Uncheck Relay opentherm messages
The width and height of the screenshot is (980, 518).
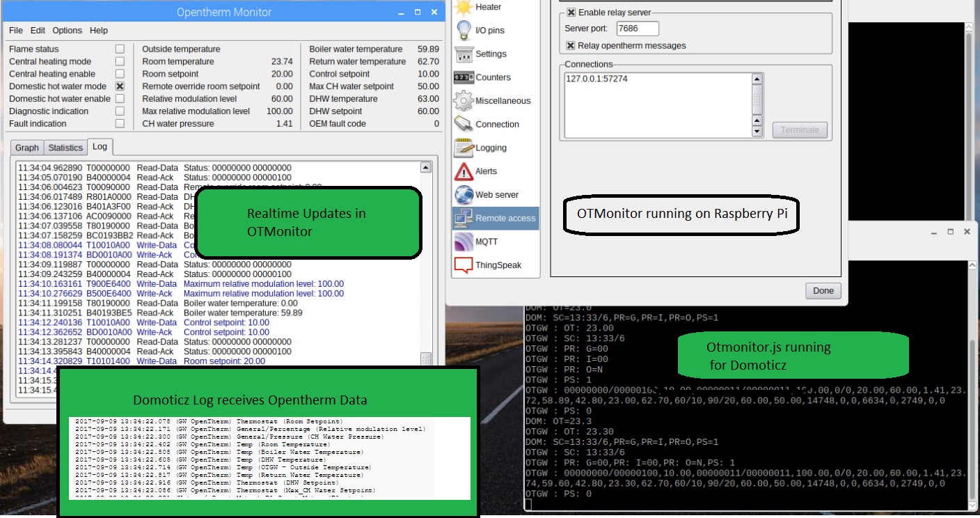coord(571,46)
